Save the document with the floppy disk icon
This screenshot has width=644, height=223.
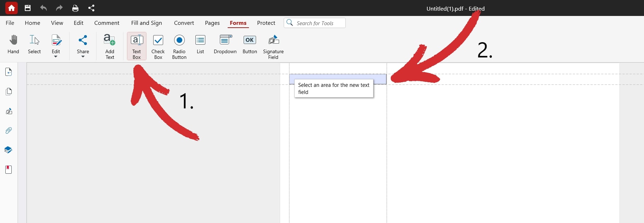coord(28,8)
